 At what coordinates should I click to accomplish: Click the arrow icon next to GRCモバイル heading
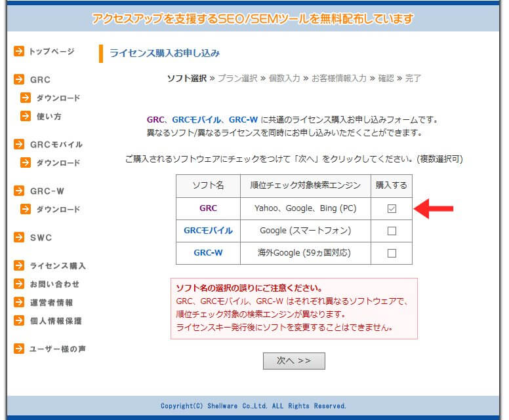(x=19, y=144)
